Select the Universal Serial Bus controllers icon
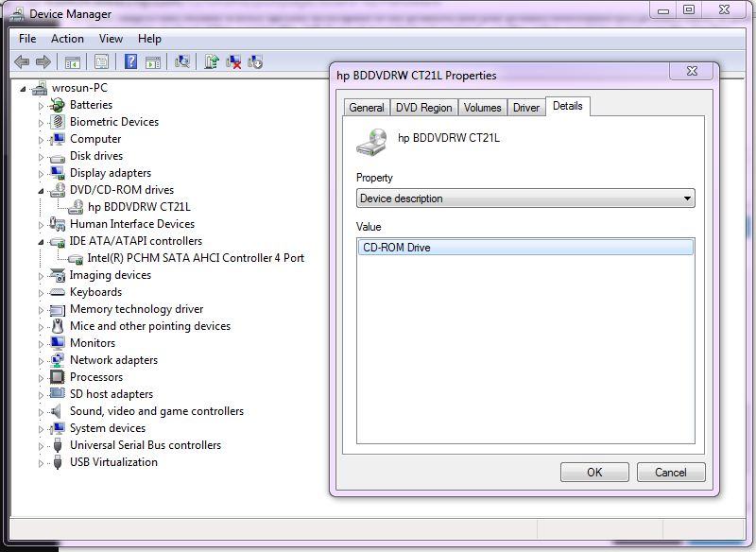756x552 pixels. point(58,445)
